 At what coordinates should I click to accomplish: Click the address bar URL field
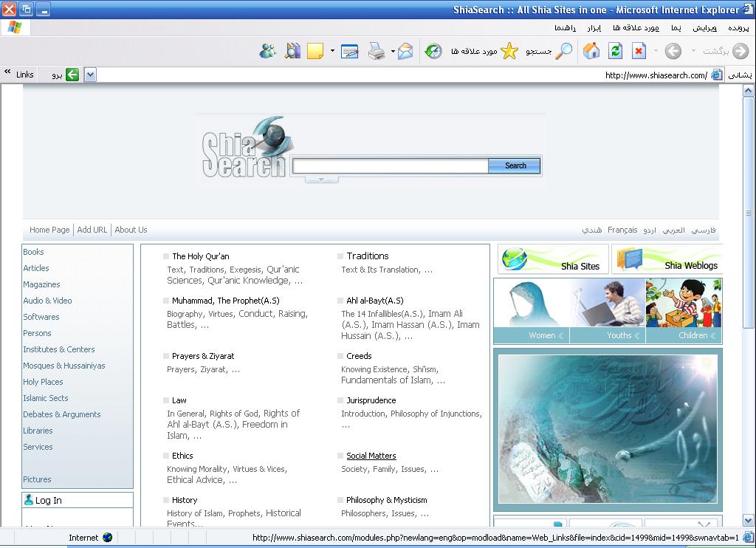click(x=402, y=75)
